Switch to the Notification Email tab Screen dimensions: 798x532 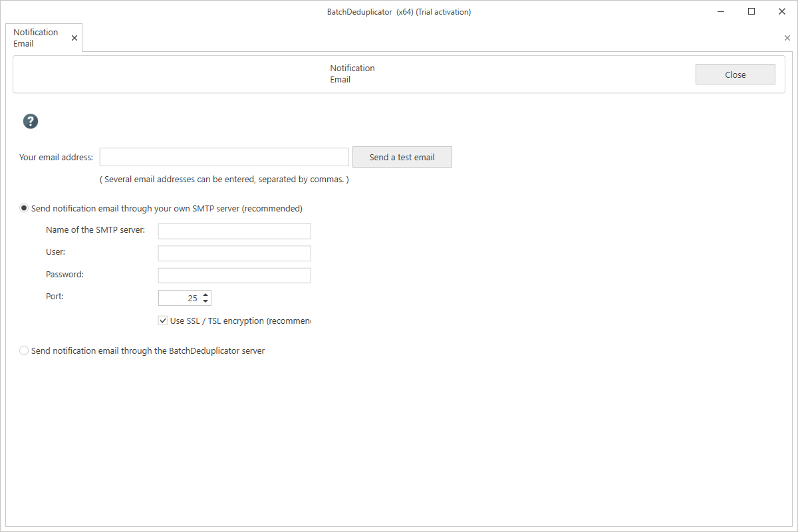click(37, 37)
